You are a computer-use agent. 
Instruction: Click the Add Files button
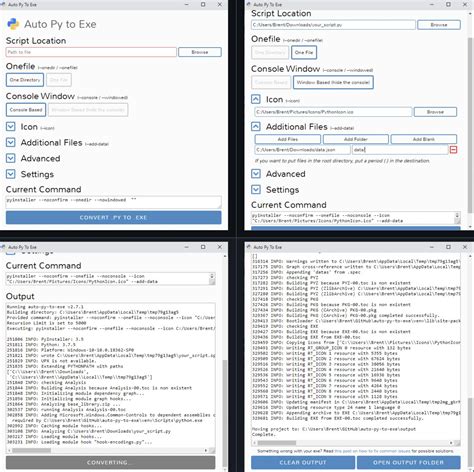pyautogui.click(x=288, y=139)
